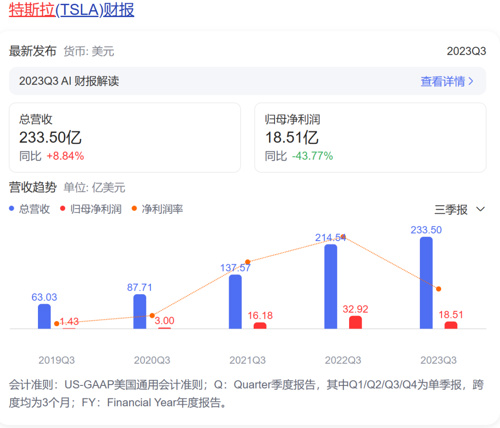Click the 2023Q3 axis label

[438, 360]
